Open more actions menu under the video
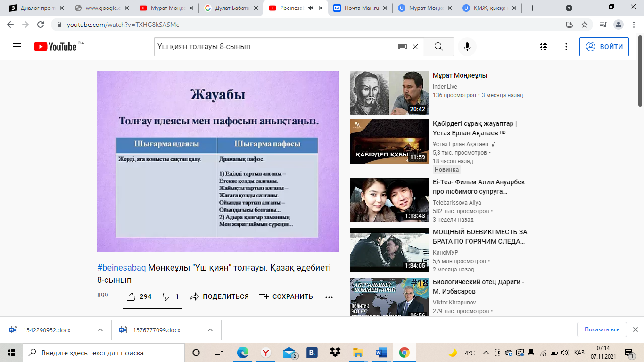Screen dimensions: 644x362 (329, 297)
